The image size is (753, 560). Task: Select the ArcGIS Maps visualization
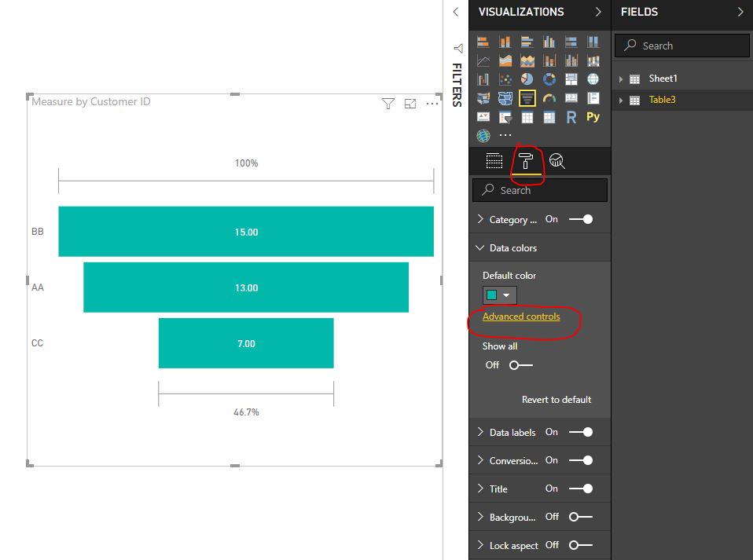(483, 136)
